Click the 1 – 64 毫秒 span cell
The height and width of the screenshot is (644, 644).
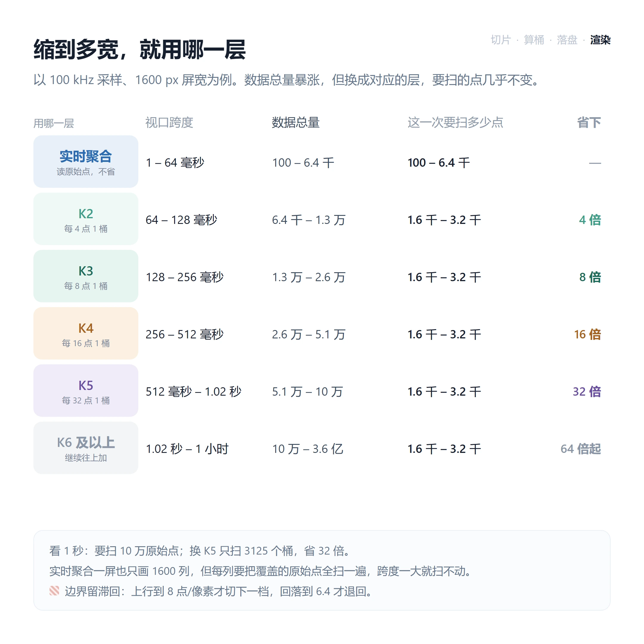pos(175,163)
